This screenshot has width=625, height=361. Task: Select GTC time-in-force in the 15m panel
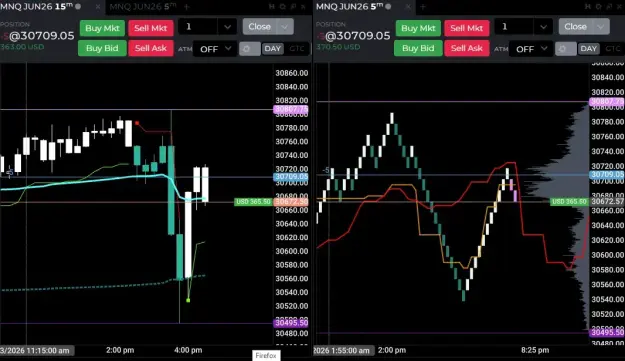pos(297,49)
